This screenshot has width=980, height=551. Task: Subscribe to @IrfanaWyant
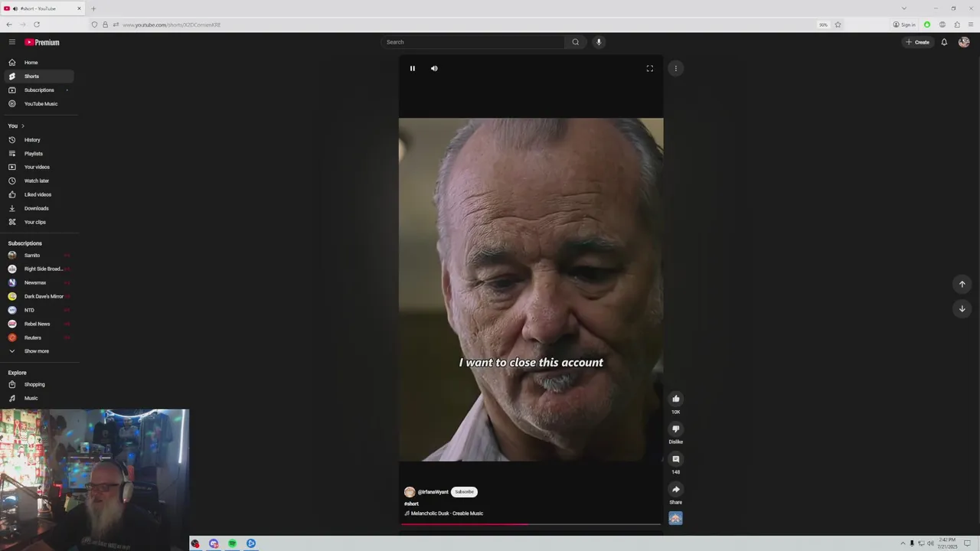pos(464,492)
